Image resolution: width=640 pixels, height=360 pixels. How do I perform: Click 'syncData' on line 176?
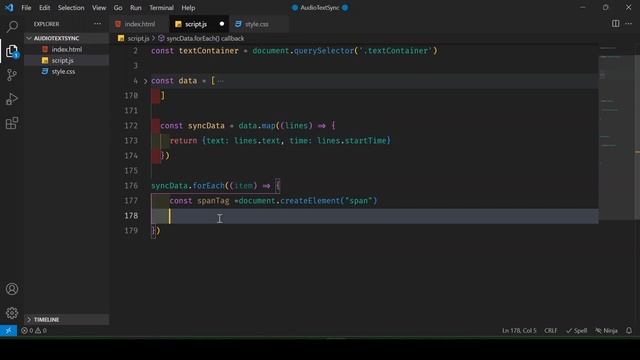pyautogui.click(x=169, y=186)
